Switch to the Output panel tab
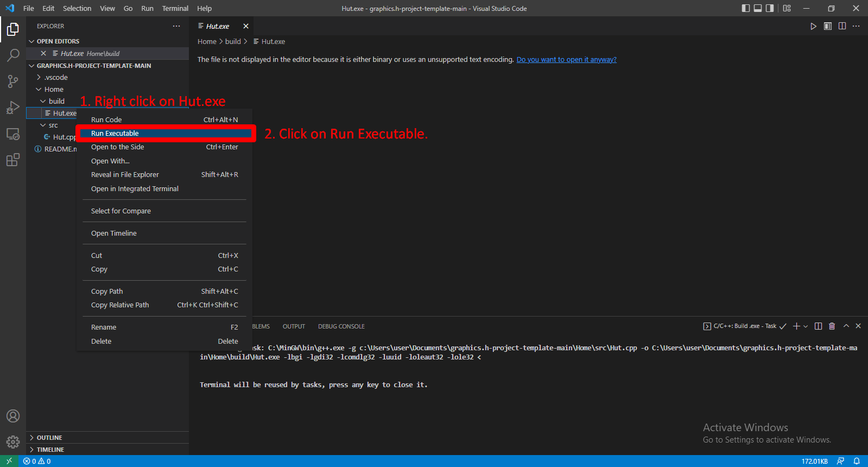The image size is (868, 467). click(294, 326)
